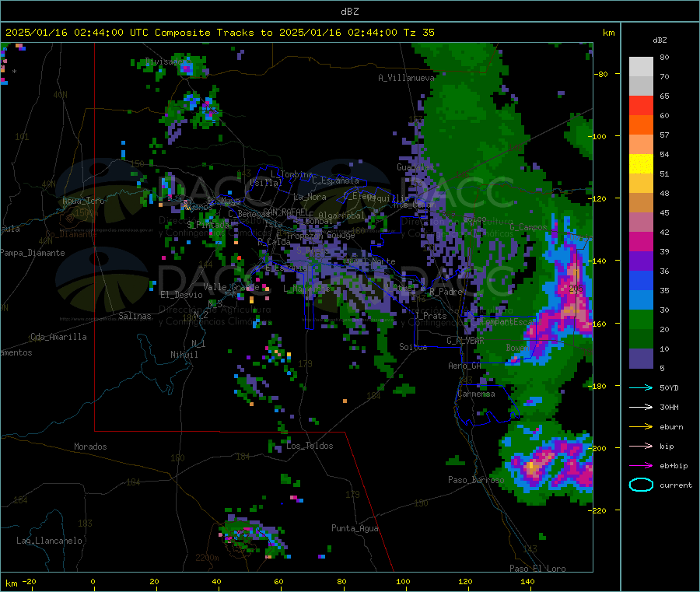Click the Divisadero place label
Image resolution: width=700 pixels, height=592 pixels.
point(166,61)
